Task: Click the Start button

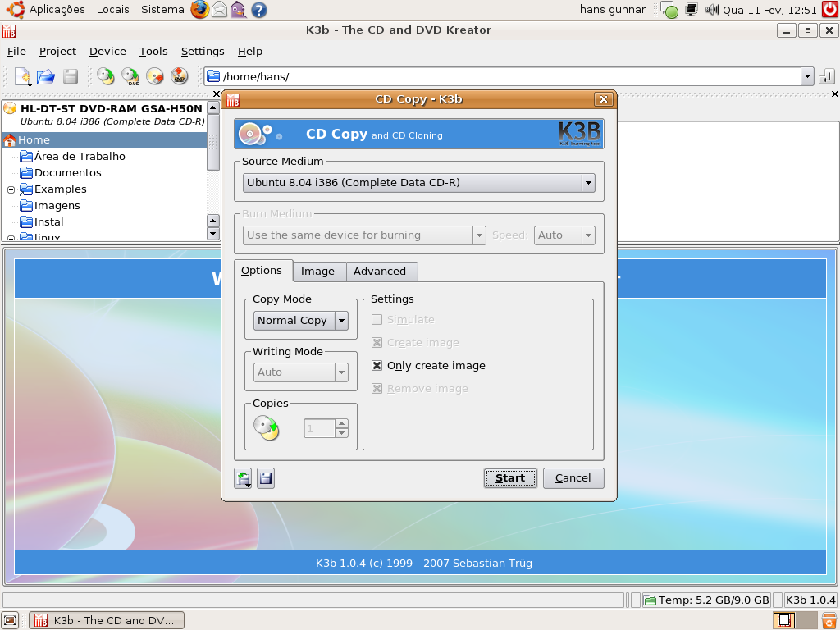Action: 510,478
